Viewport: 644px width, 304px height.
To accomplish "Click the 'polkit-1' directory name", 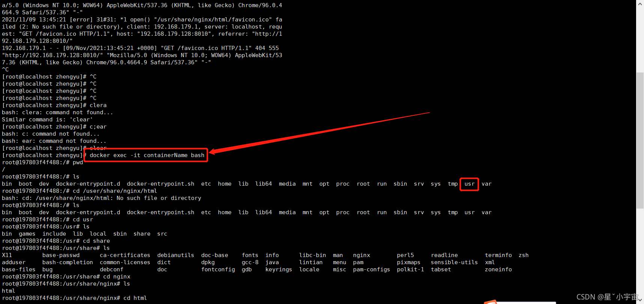I will click(x=411, y=269).
